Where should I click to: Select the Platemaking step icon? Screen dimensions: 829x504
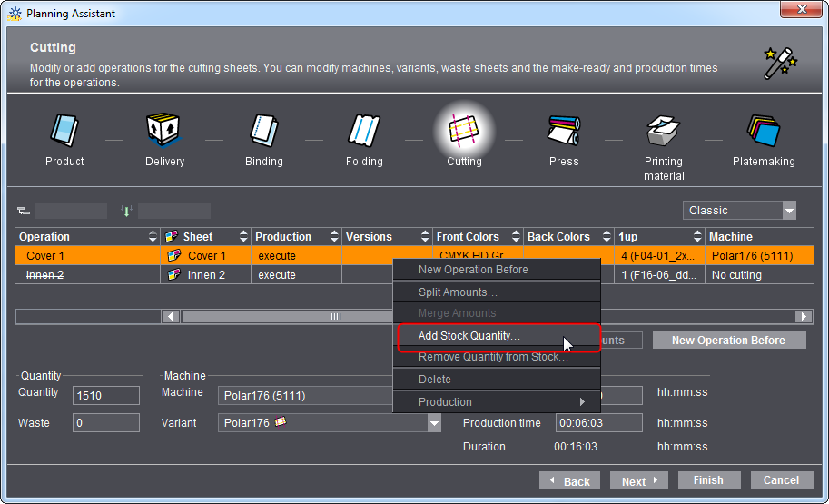click(x=764, y=133)
